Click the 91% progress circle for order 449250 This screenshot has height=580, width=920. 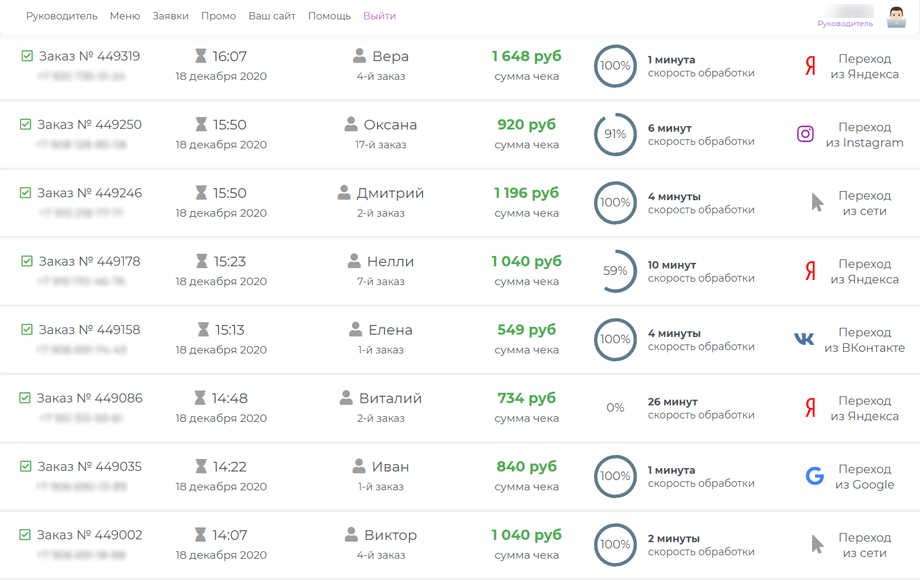tap(615, 134)
